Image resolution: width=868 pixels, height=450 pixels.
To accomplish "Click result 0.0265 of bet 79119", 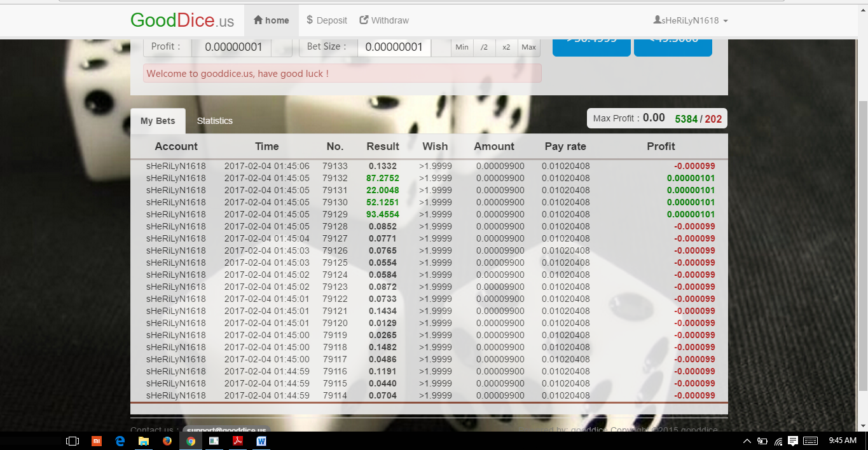I will click(x=383, y=335).
